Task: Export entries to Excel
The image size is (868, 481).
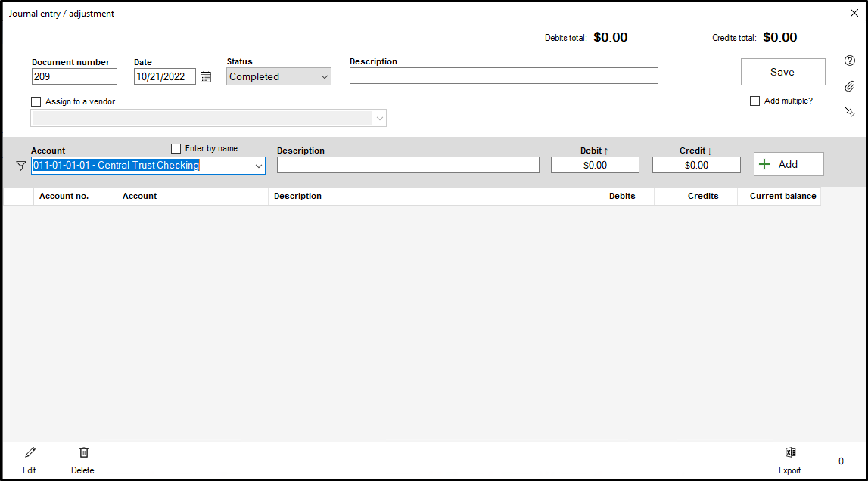Action: [790, 461]
